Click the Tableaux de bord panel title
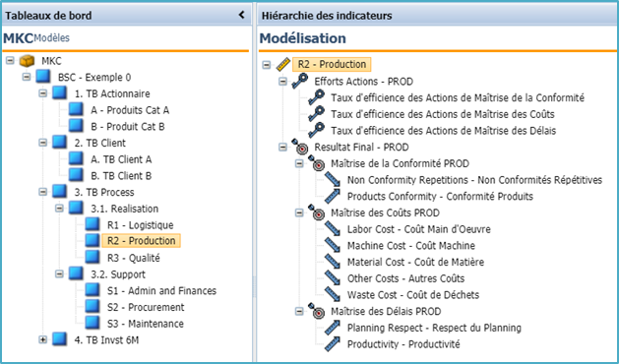The width and height of the screenshot is (619, 364). 48,16
